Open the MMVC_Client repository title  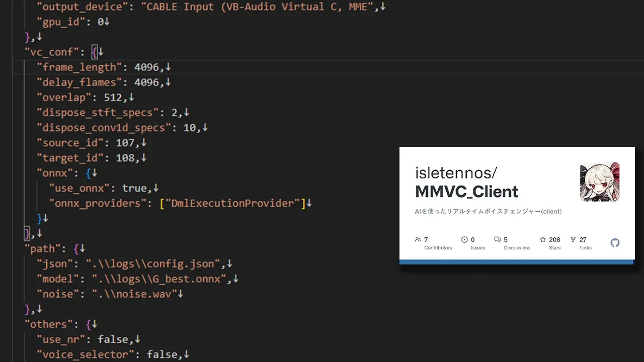point(466,192)
